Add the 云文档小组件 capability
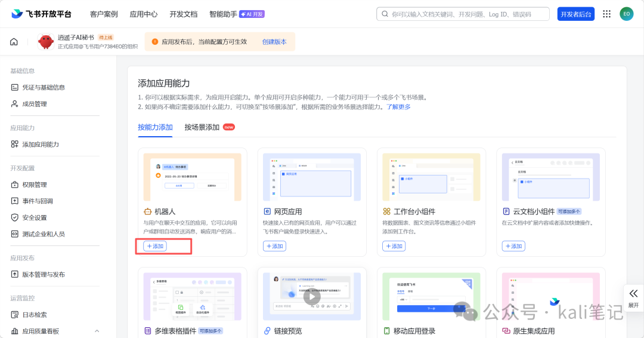644x338 pixels. (x=513, y=246)
